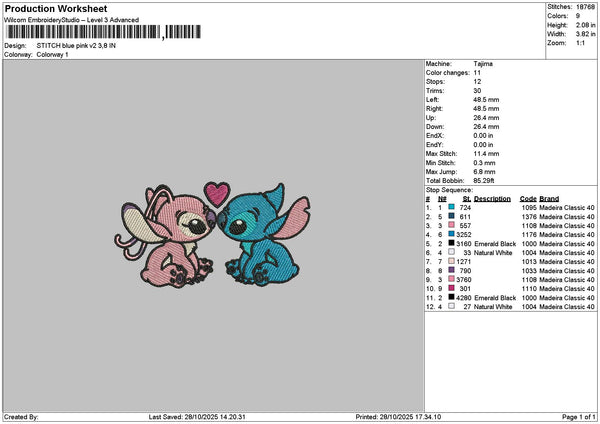600x424 pixels.
Task: Click the Height value '2.08 in'
Action: (585, 25)
